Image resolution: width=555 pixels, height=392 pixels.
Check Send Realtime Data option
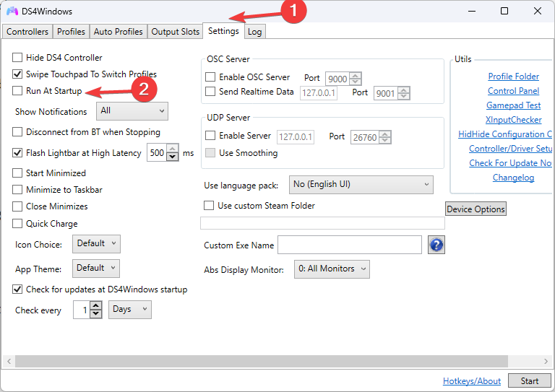tap(210, 91)
